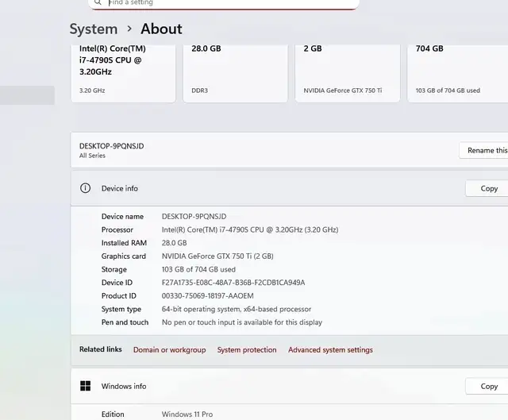
Task: Click the Windows logo icon
Action: [85, 386]
